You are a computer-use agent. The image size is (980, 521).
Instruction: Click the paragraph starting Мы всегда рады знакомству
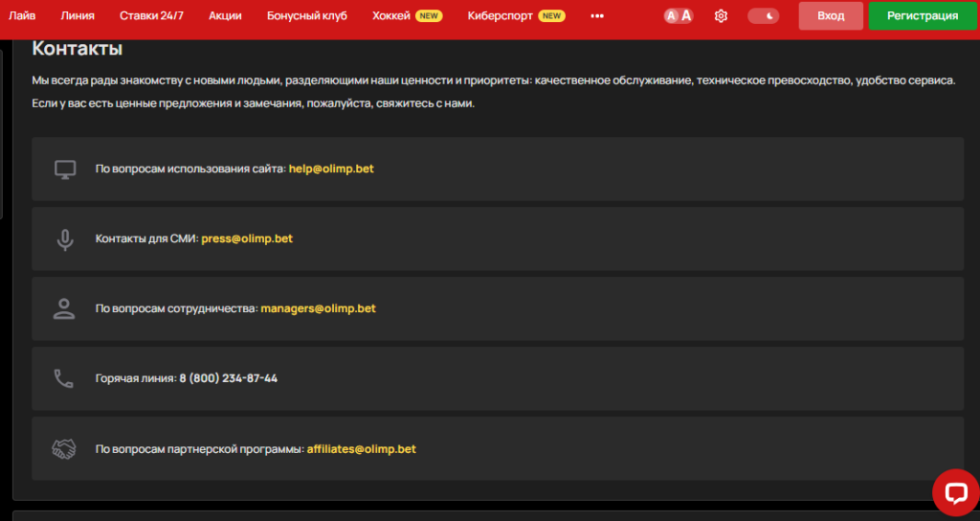pyautogui.click(x=494, y=80)
